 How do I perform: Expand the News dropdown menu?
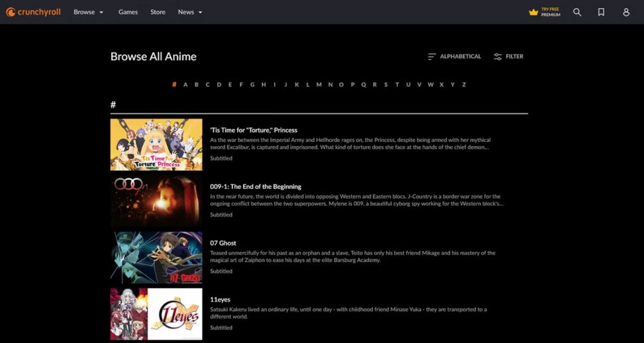click(x=190, y=12)
